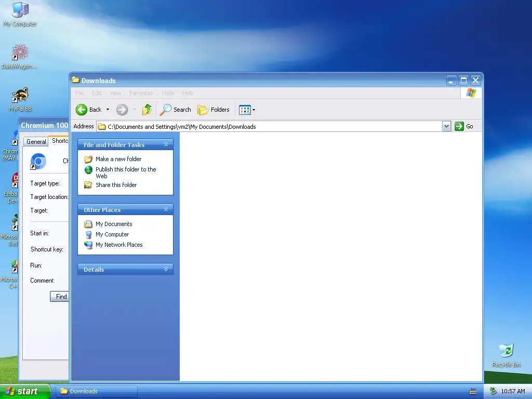Viewport: 532px width, 399px height.
Task: Open the Views icon menu
Action: point(247,110)
